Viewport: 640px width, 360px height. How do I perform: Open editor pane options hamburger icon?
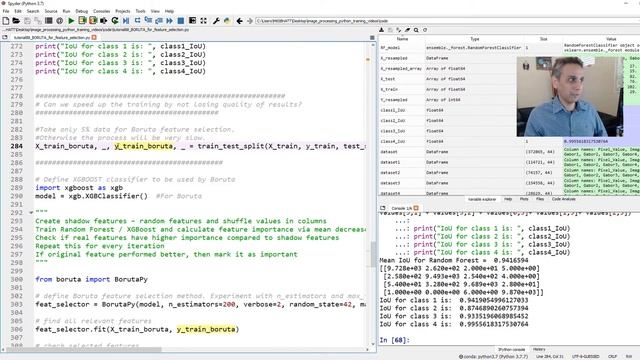pos(372,38)
